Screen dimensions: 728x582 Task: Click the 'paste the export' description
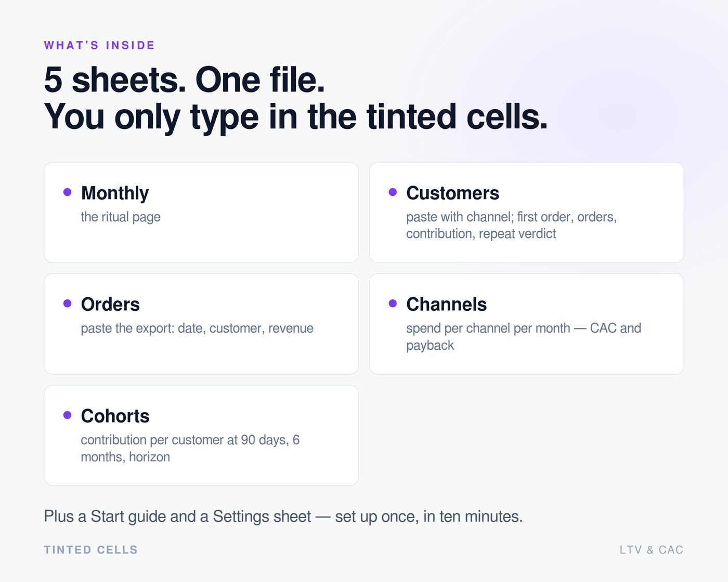coord(197,328)
